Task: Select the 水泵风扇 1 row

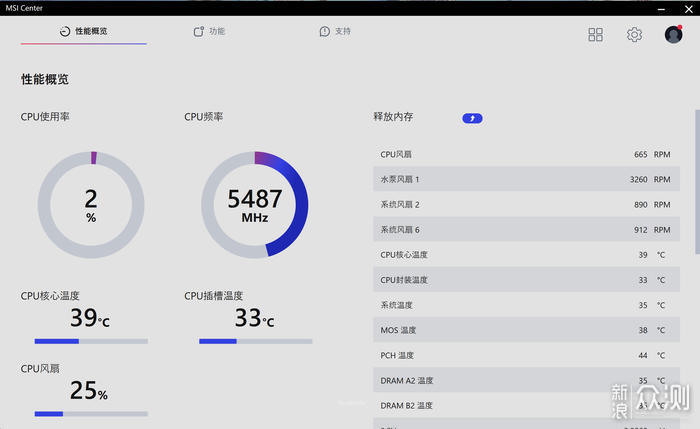Action: click(x=526, y=179)
